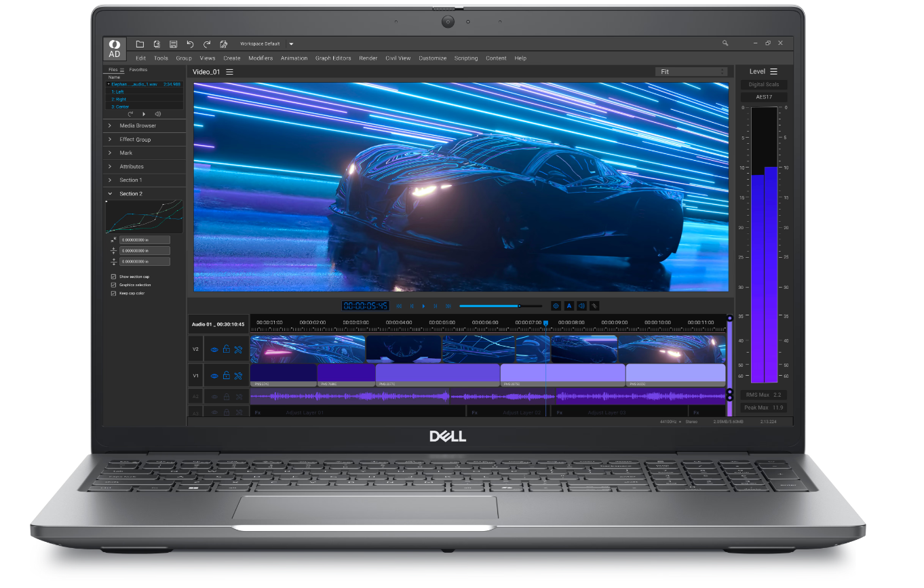Click the first 0.000000000 in input field
Image resolution: width=924 pixels, height=588 pixels.
click(145, 240)
